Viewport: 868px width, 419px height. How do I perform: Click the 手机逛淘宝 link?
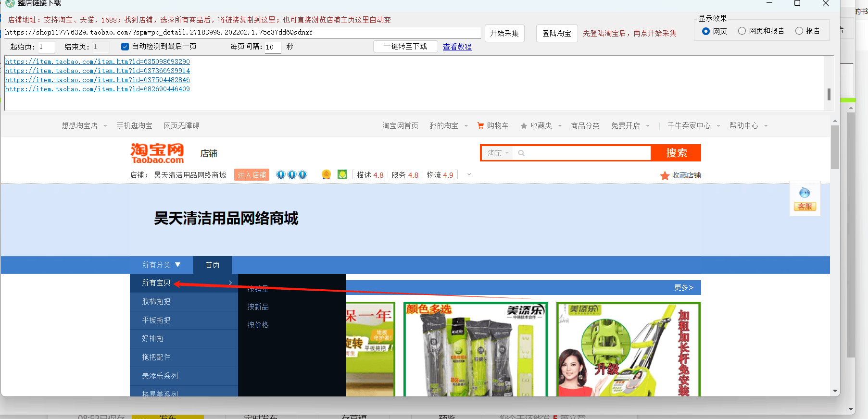134,125
